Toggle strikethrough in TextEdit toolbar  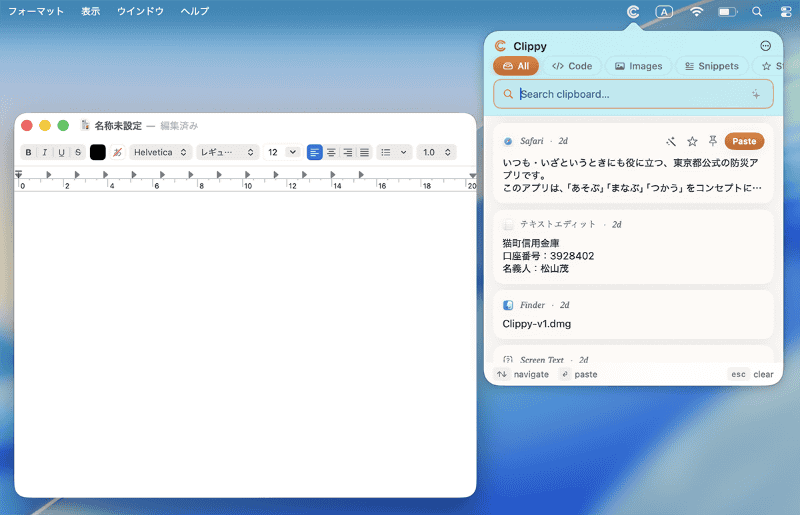pyautogui.click(x=78, y=152)
